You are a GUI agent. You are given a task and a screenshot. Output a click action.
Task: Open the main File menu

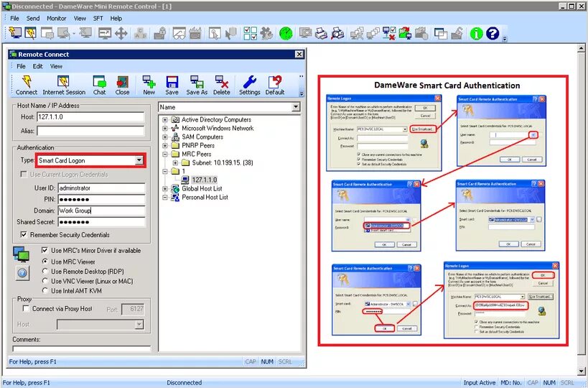[x=14, y=18]
